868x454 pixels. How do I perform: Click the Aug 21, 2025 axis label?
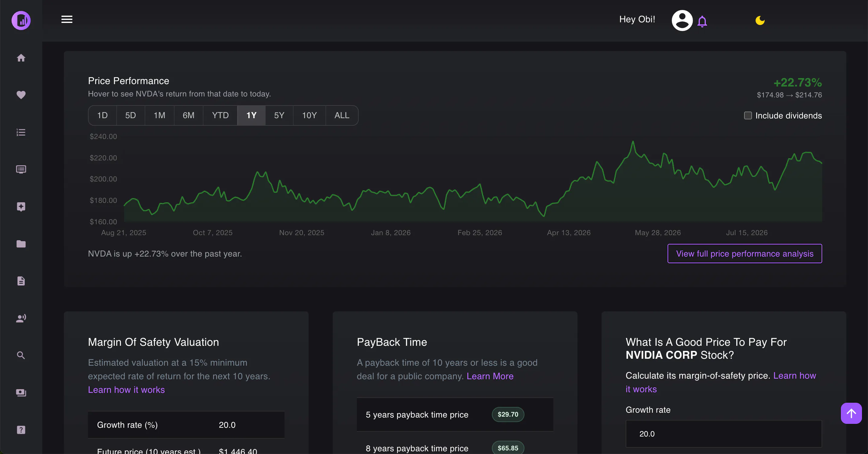tap(124, 232)
